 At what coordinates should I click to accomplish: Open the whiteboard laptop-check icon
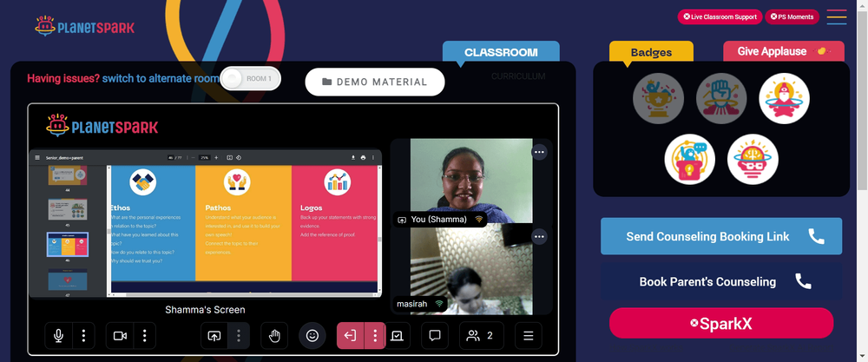pyautogui.click(x=397, y=335)
